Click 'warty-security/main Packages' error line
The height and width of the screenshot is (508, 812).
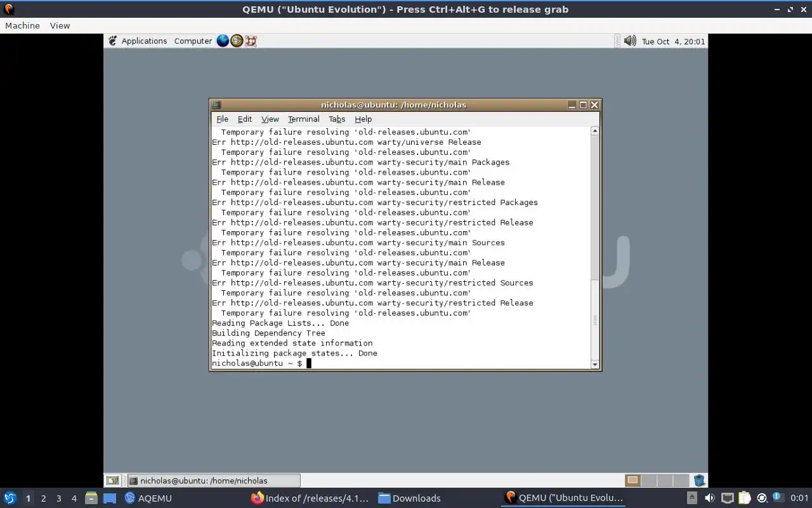click(x=361, y=162)
